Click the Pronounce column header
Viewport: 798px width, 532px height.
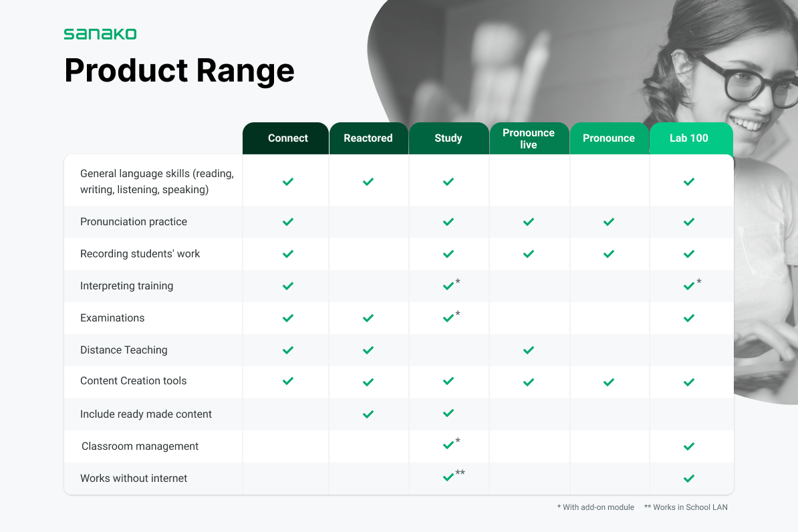point(609,138)
